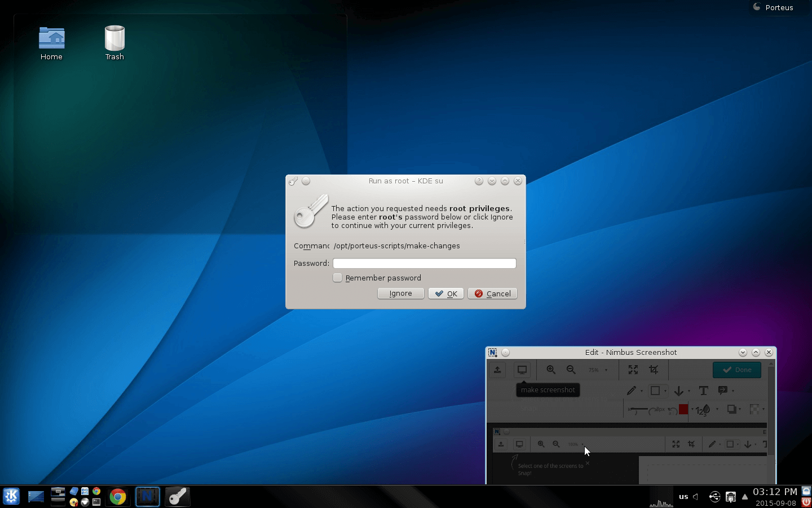Open the pencil tool dropdown arrow
The image size is (812, 508).
[x=641, y=391]
